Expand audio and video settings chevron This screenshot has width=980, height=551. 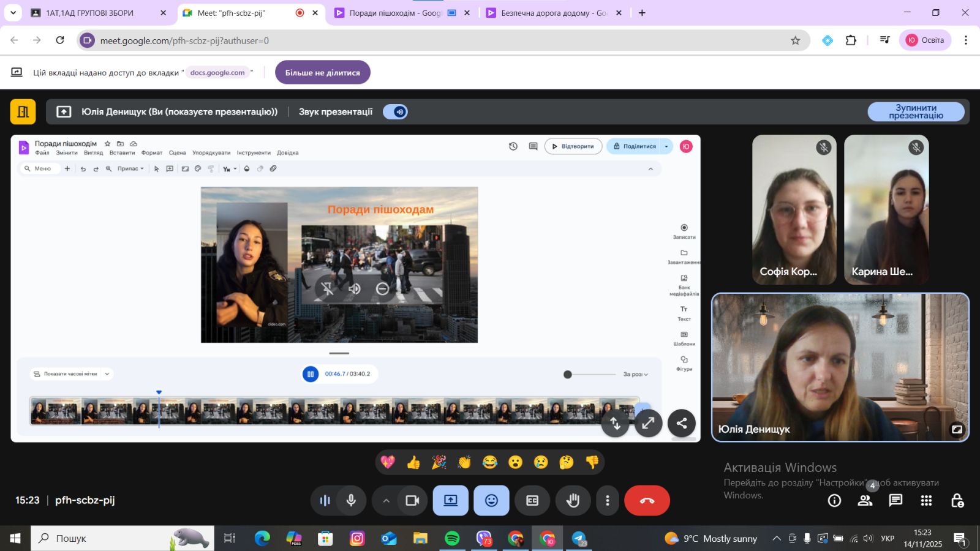386,501
